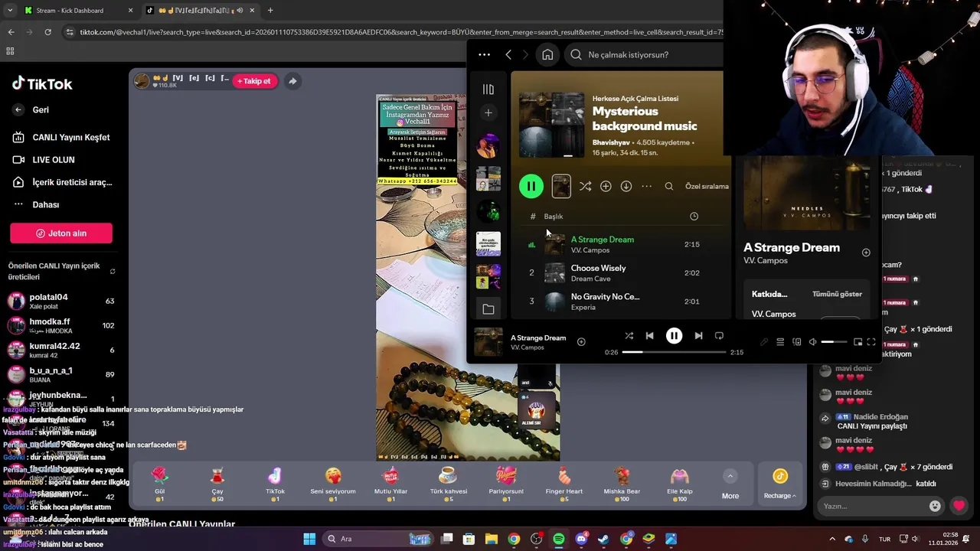The width and height of the screenshot is (980, 551).
Task: Open suggested creator kumral42.42
Action: coord(61,350)
